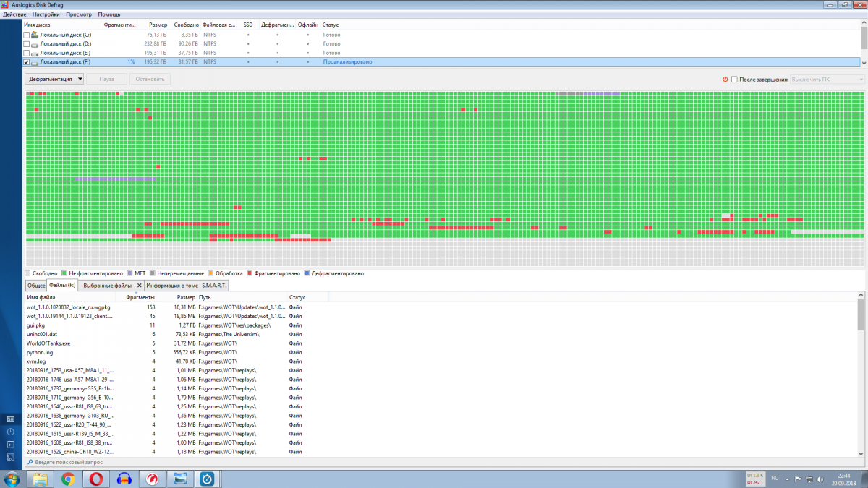The width and height of the screenshot is (868, 488).
Task: Click the red Фрагментировано legend swatch
Action: 250,273
